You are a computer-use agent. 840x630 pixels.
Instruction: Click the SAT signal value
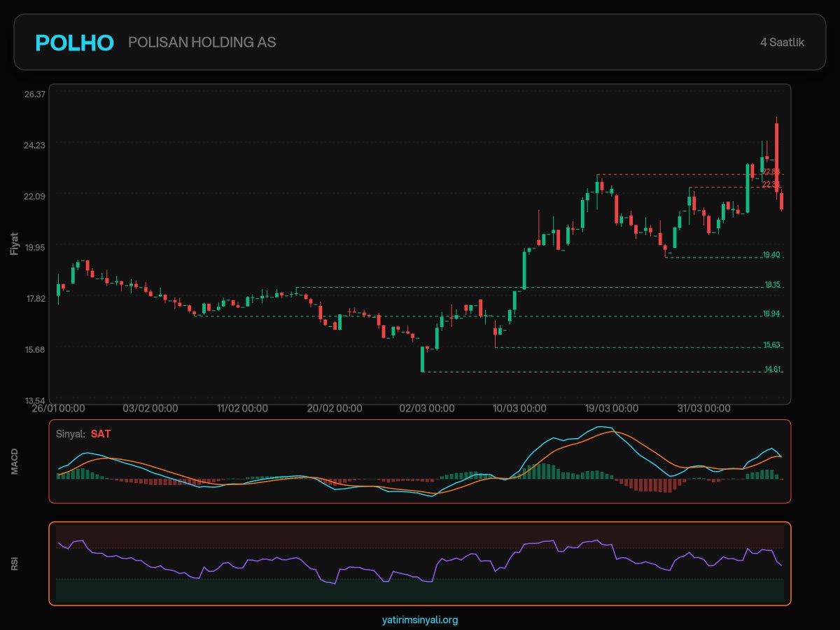pos(101,434)
